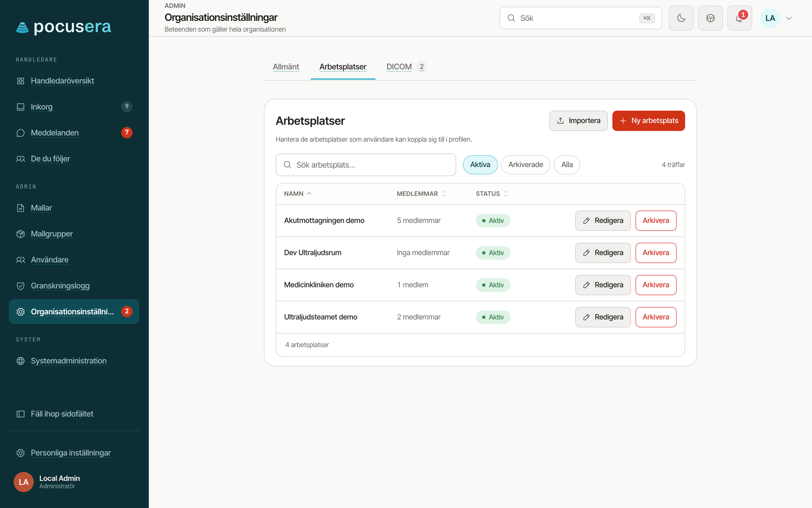Open Personliga inställningar
Viewport: 812px width, 508px height.
(74, 453)
